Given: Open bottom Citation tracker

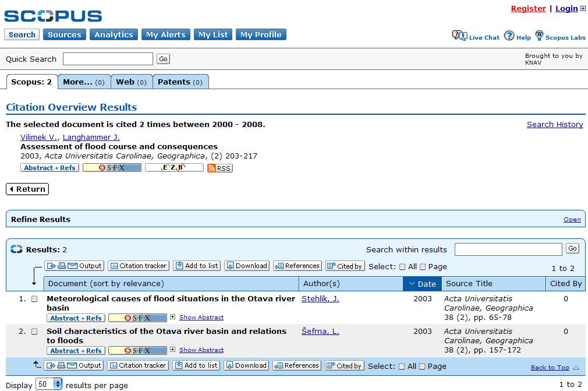Looking at the screenshot, I should click(x=138, y=365).
